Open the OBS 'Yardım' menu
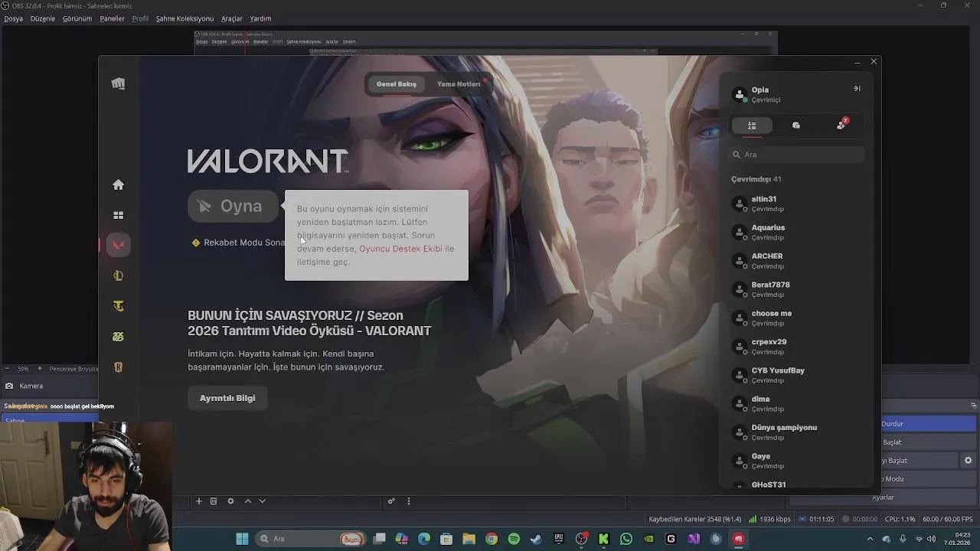This screenshot has width=980, height=551. point(260,18)
